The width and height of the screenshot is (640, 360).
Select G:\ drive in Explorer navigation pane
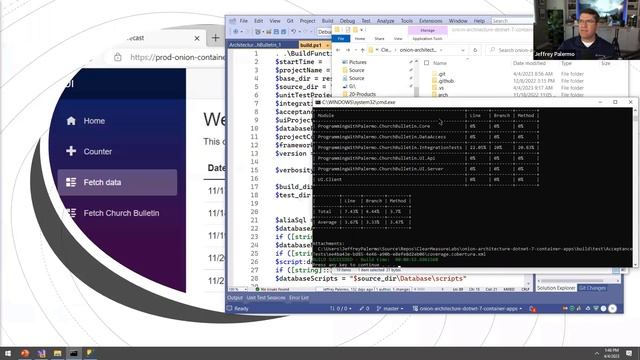(352, 87)
